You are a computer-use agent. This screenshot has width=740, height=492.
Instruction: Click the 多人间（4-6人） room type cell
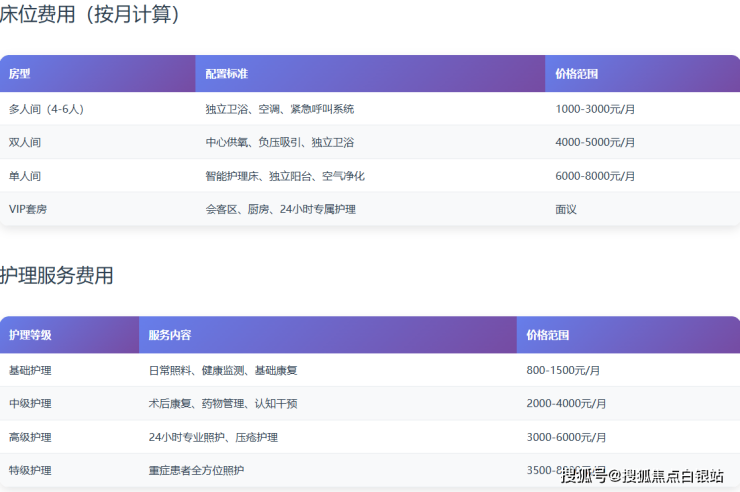pyautogui.click(x=46, y=109)
